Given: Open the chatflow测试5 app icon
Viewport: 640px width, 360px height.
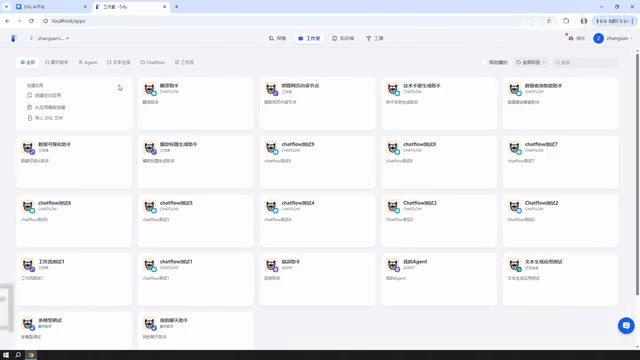Looking at the screenshot, I should click(150, 206).
